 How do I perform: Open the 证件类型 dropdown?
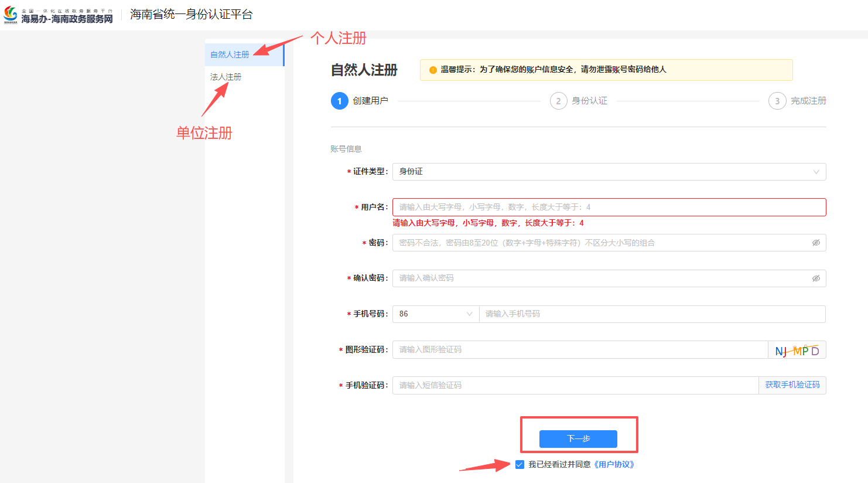tap(609, 171)
